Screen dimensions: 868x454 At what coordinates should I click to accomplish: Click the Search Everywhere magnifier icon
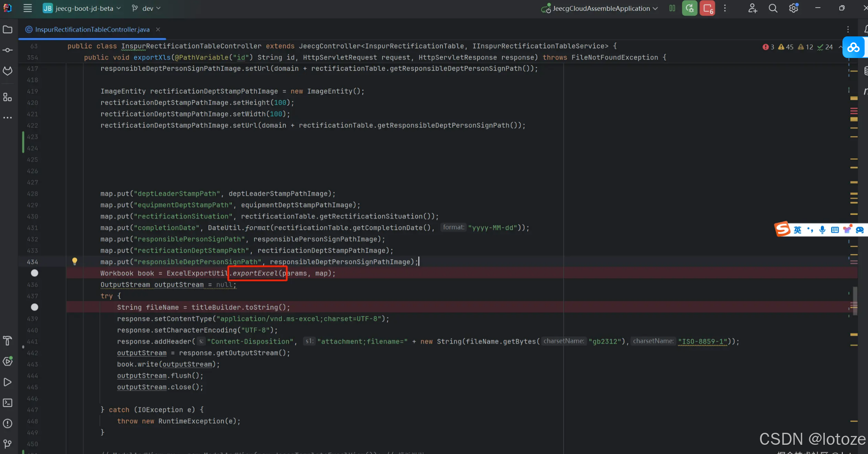[x=773, y=8]
